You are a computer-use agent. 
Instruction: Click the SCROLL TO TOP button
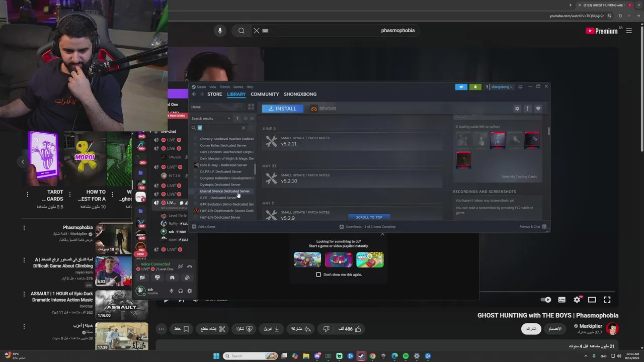[369, 217]
